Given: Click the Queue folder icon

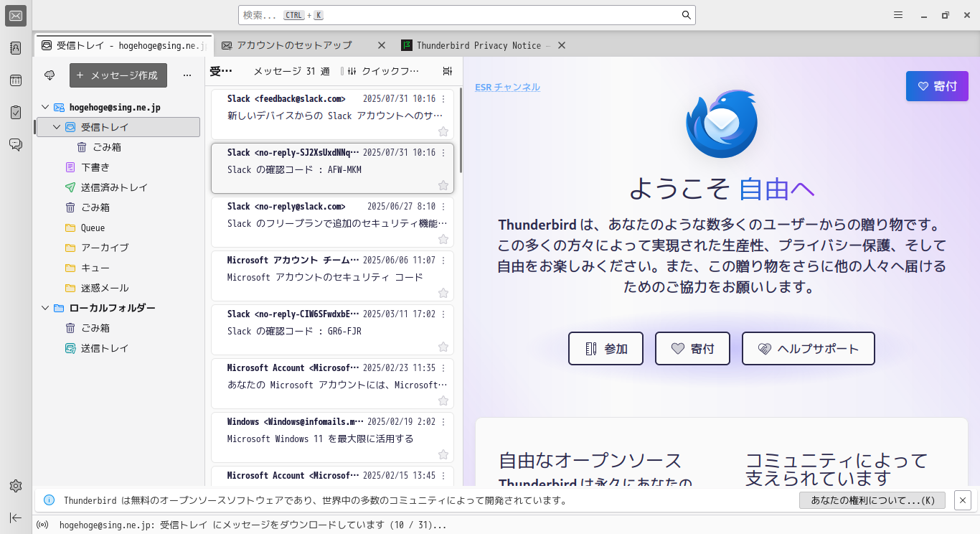Looking at the screenshot, I should [x=70, y=228].
